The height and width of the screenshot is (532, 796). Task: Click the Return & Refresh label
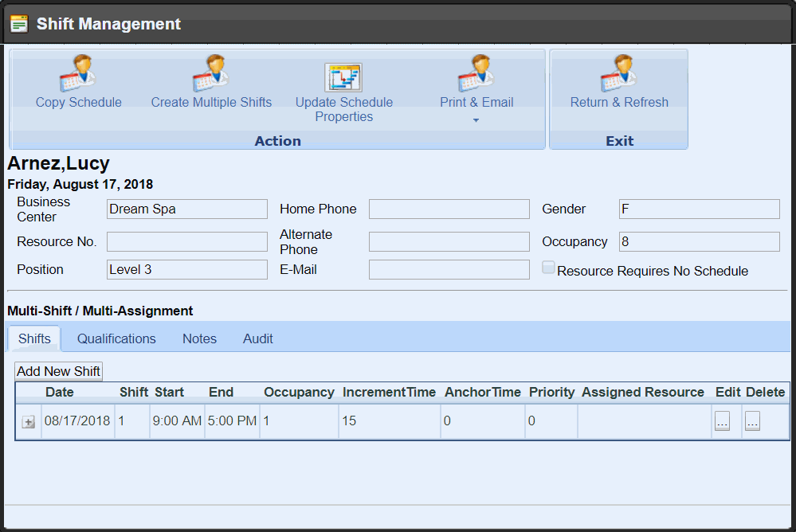pyautogui.click(x=619, y=102)
